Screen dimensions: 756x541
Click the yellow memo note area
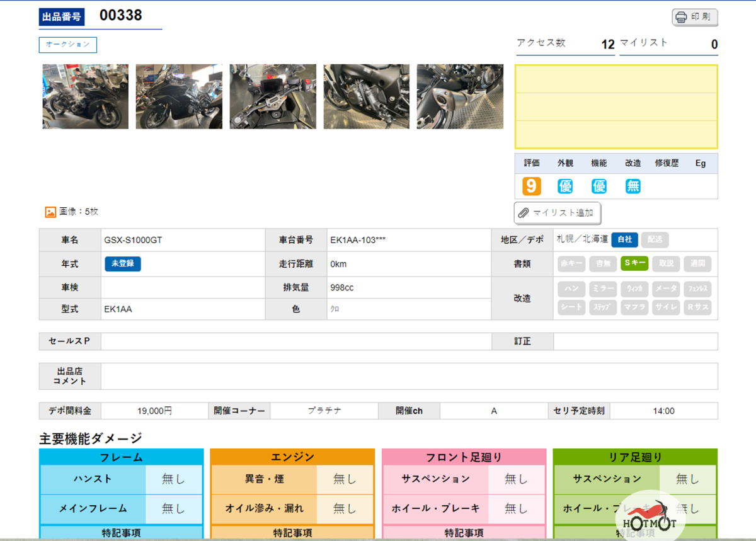coord(616,106)
